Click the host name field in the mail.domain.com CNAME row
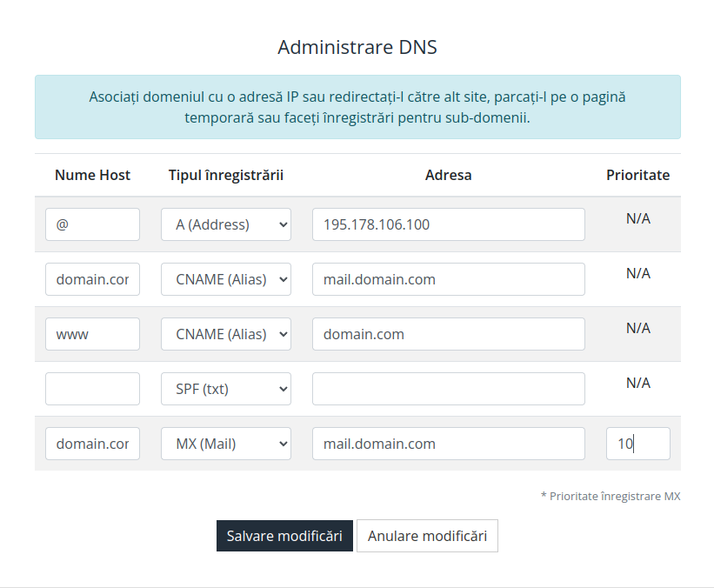The width and height of the screenshot is (714, 588). pyautogui.click(x=92, y=279)
